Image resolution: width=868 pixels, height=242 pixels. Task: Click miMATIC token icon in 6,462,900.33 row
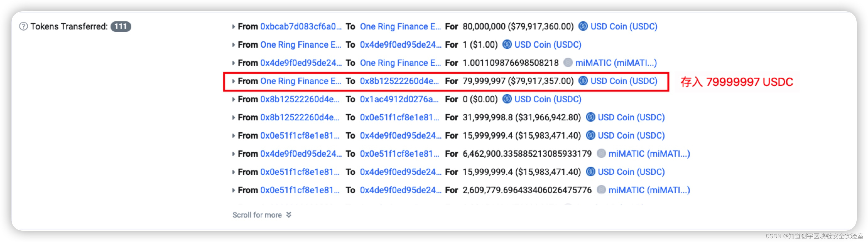601,154
